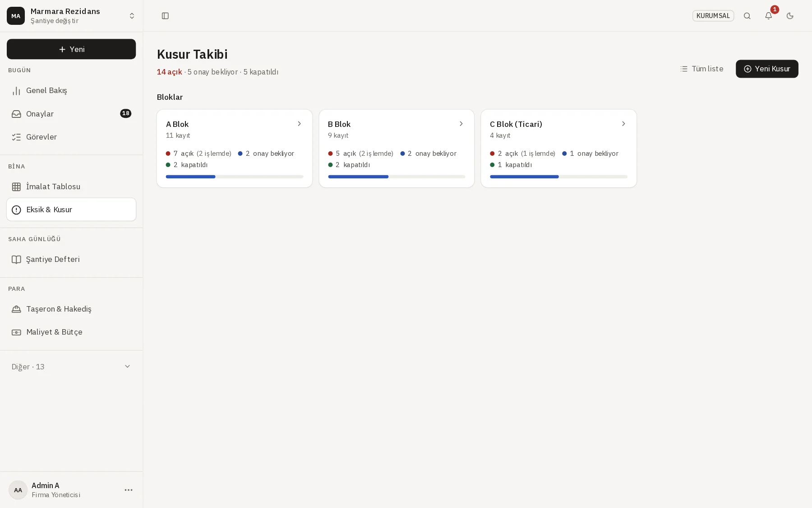Open the site switcher chevrons
Screen dimensions: 812x508
(x=132, y=16)
